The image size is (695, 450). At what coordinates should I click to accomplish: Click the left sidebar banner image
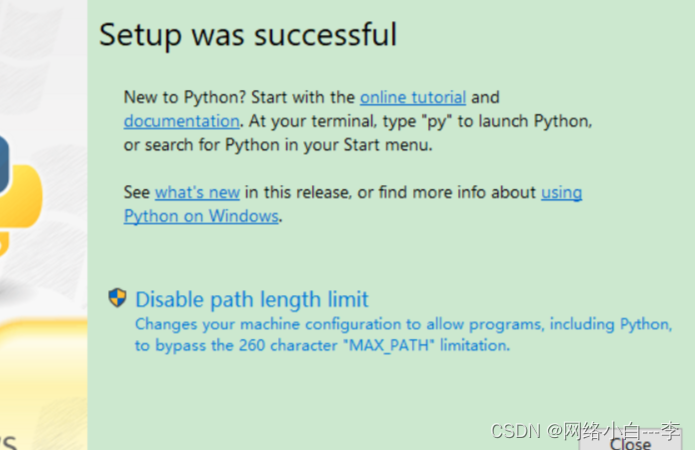click(43, 225)
